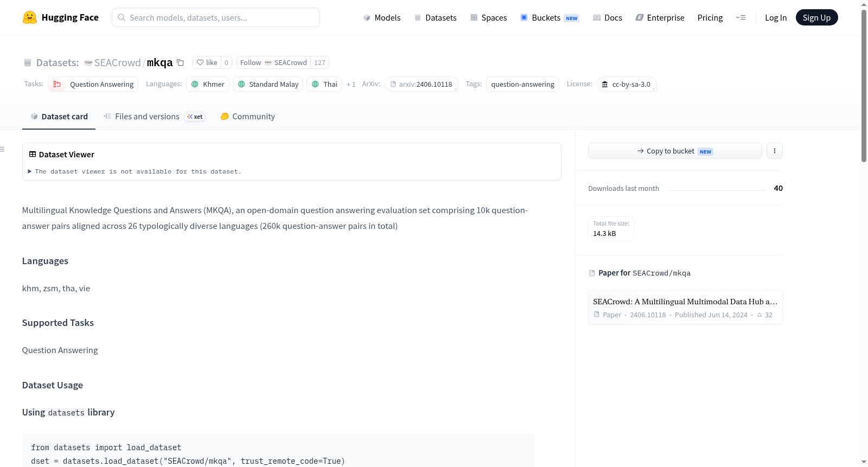Open the three-dot more options menu

[x=774, y=151]
